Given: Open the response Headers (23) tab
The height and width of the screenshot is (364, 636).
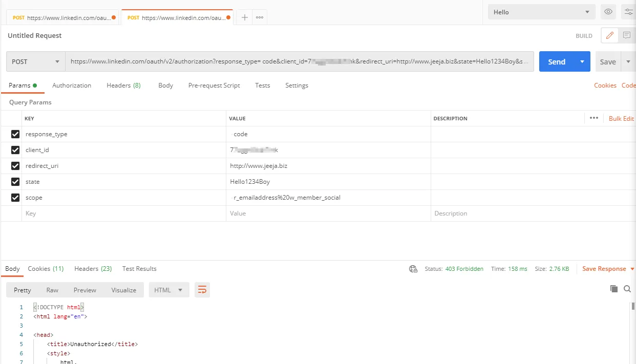Looking at the screenshot, I should 93,269.
